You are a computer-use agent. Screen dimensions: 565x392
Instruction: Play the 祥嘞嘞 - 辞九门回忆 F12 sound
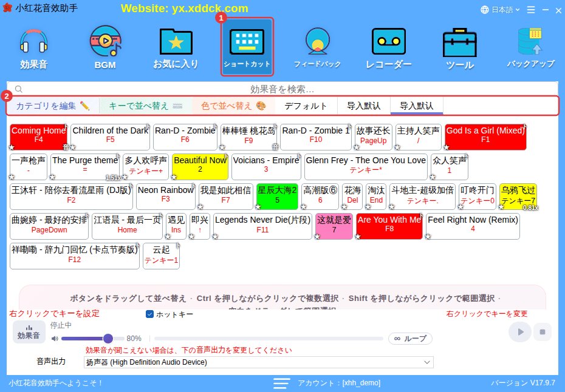[x=75, y=256]
